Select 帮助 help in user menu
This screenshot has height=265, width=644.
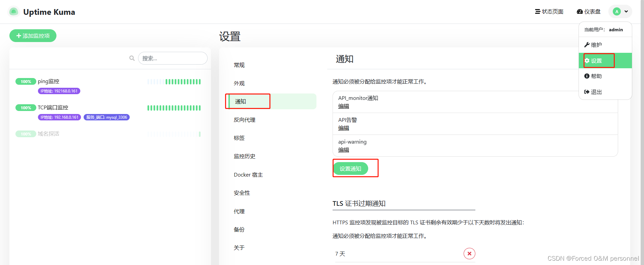tap(605, 76)
